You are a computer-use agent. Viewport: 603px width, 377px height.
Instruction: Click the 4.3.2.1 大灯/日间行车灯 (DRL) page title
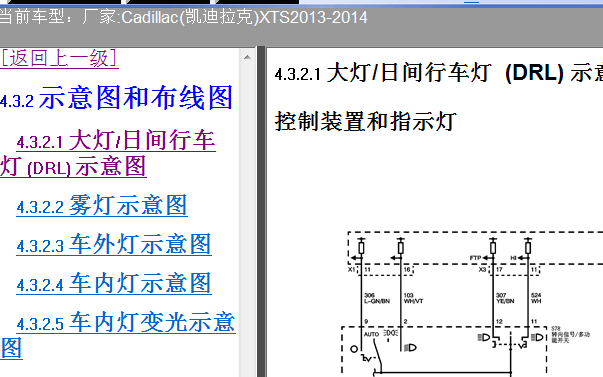coord(439,72)
